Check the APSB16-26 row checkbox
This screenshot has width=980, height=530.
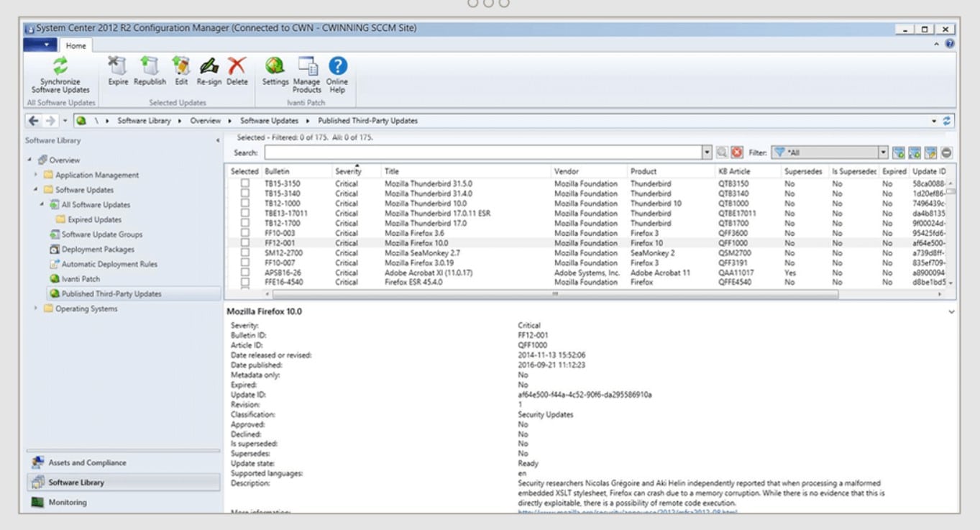pos(245,273)
